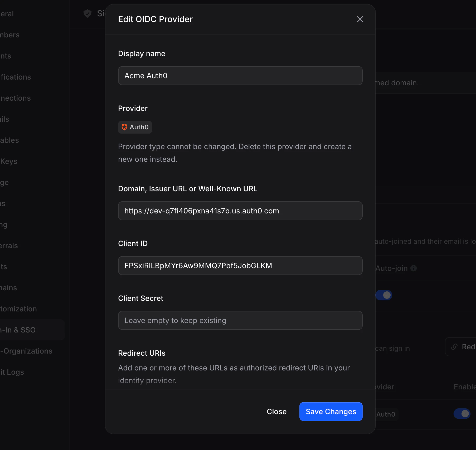Open the Sub-Organizations page
The height and width of the screenshot is (450, 476).
26,351
